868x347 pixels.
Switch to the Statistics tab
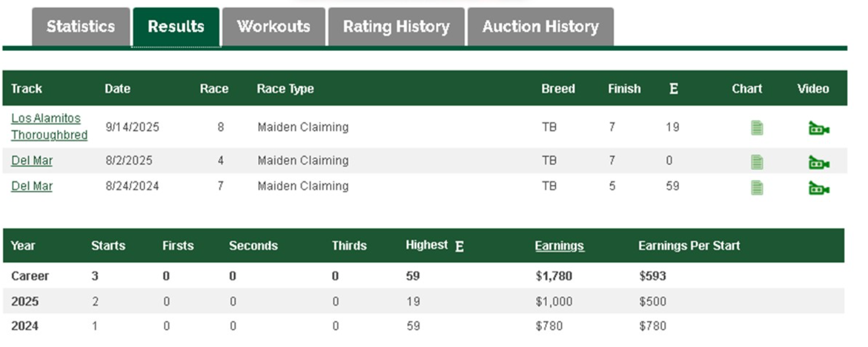81,27
